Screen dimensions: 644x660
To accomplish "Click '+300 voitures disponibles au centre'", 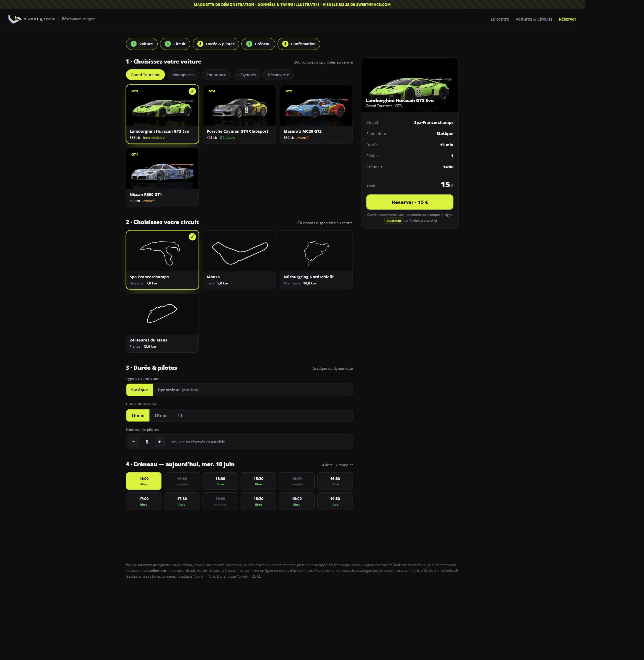I will tap(322, 62).
